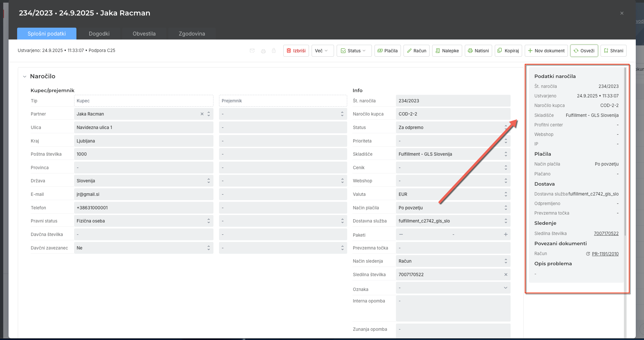
Task: Open the Obvestila tab
Action: pyautogui.click(x=144, y=34)
